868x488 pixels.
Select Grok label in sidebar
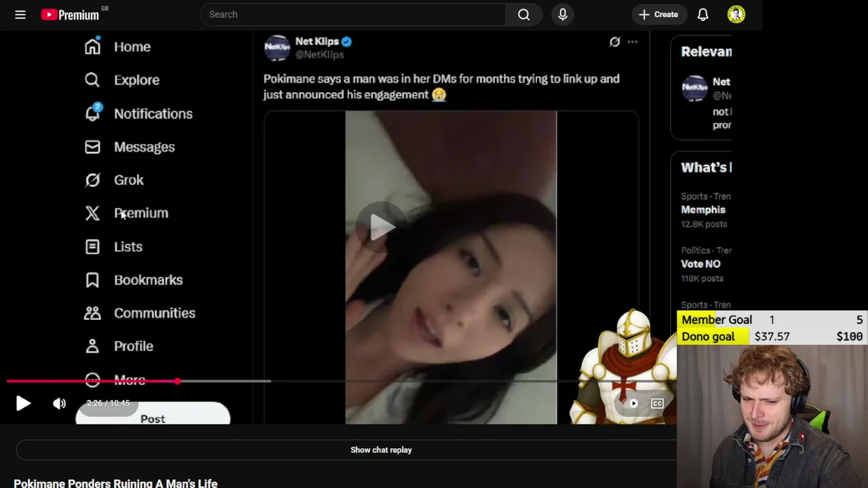pos(129,180)
